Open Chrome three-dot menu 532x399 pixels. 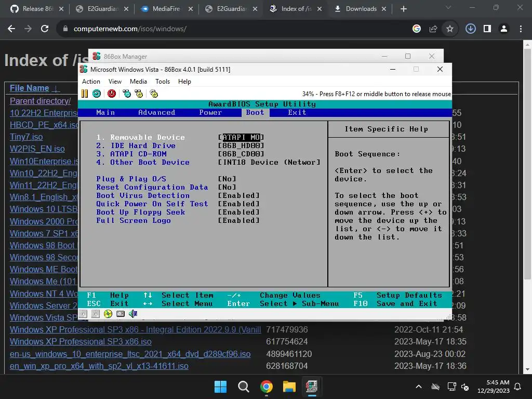pos(521,29)
